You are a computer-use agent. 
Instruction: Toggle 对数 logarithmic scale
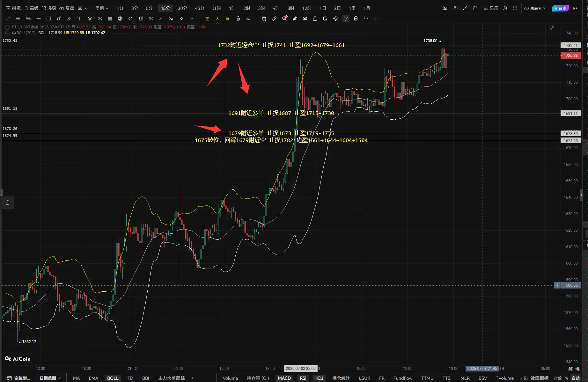[x=558, y=378]
